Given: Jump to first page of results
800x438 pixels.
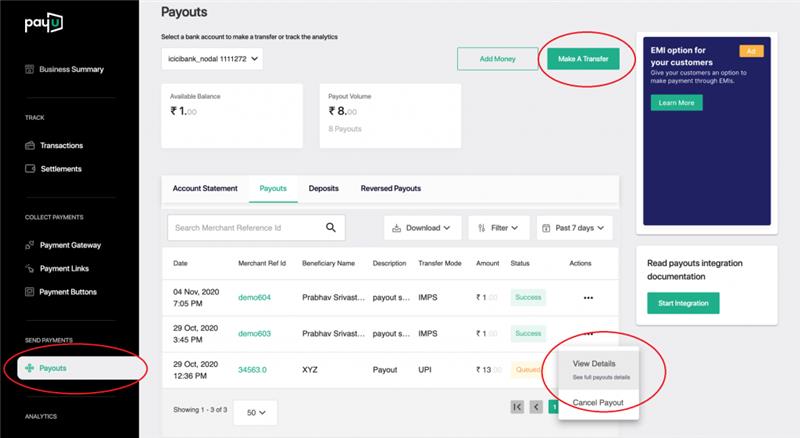Looking at the screenshot, I should 517,407.
